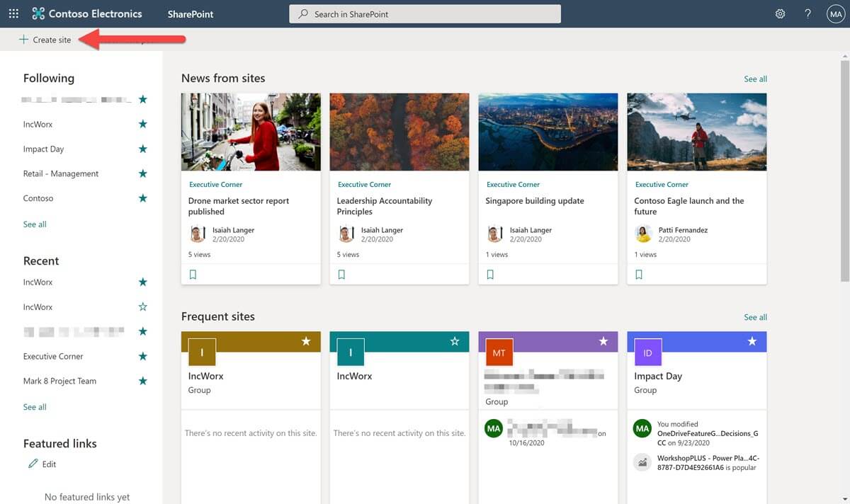Image resolution: width=850 pixels, height=504 pixels.
Task: Open the Help question mark icon
Action: pyautogui.click(x=807, y=13)
